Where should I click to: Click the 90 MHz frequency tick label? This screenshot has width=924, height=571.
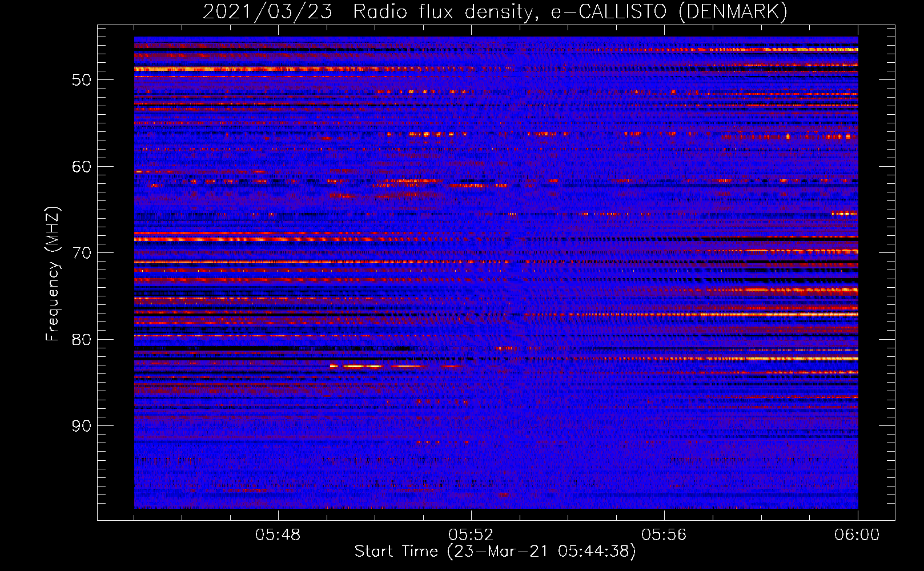point(82,427)
